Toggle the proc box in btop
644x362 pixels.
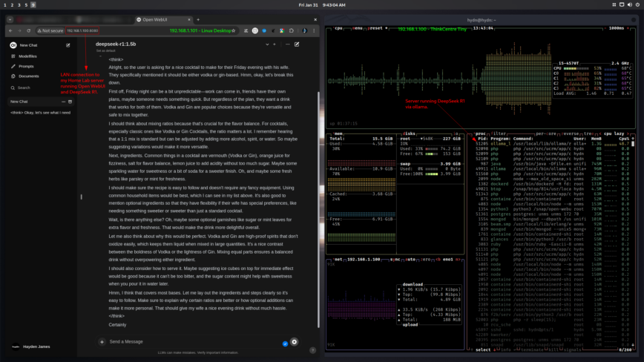[480, 134]
